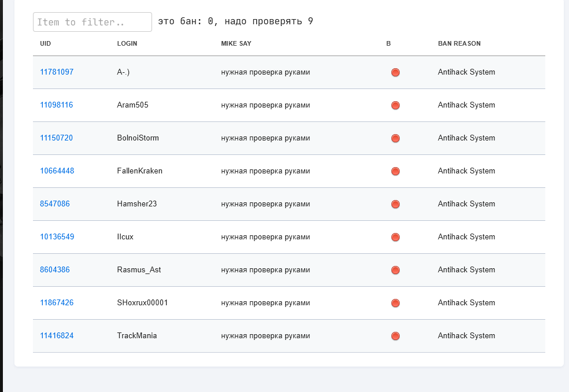The height and width of the screenshot is (392, 569).
Task: Click red status dot for Ilcux
Action: [x=396, y=237]
